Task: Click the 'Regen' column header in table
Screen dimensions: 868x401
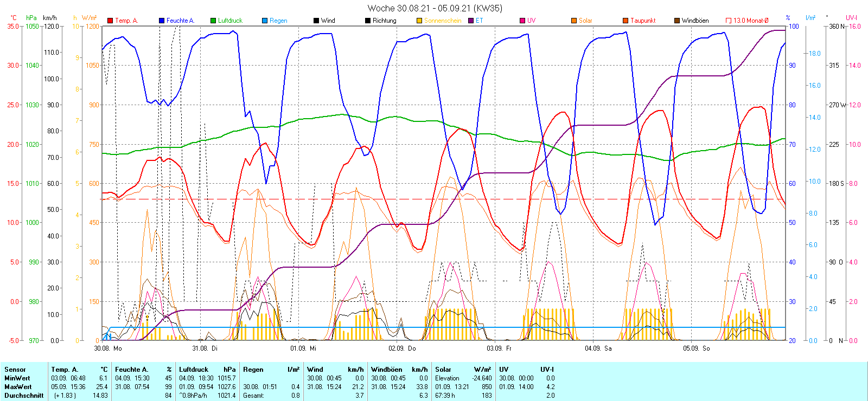Action: 253,370
